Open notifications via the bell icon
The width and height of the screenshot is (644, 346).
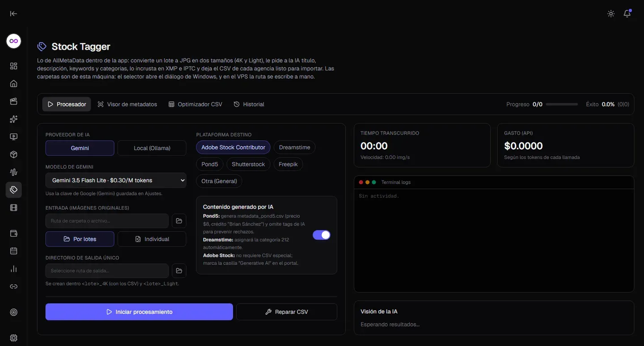point(627,13)
